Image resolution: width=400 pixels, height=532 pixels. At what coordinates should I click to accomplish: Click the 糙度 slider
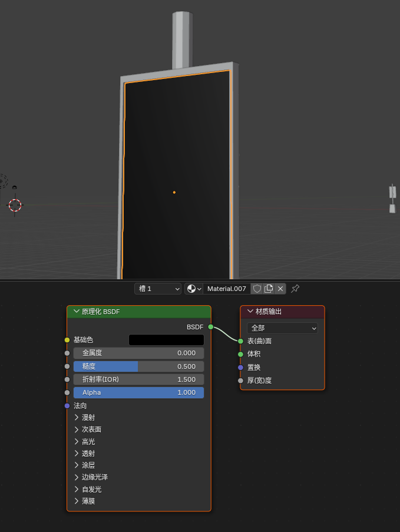pyautogui.click(x=138, y=366)
